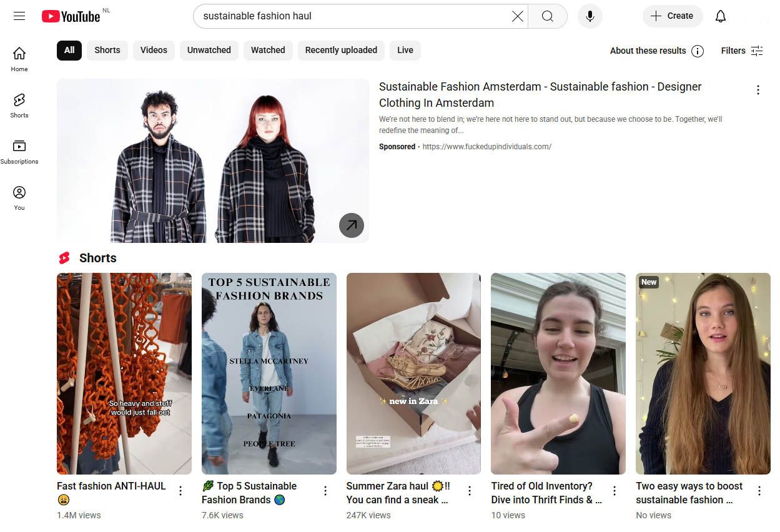Open more options for Two easy ways short
Screen dimensions: 780x532
[x=759, y=491]
